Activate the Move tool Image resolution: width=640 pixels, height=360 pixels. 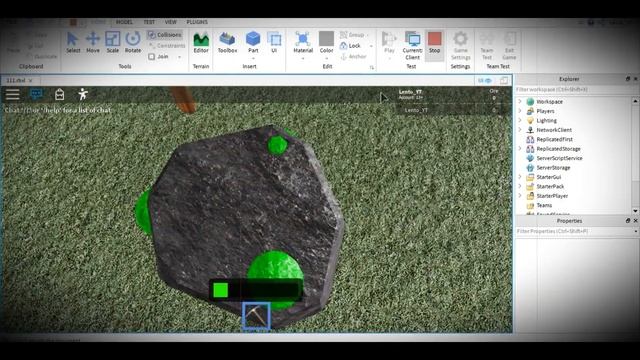pyautogui.click(x=93, y=42)
